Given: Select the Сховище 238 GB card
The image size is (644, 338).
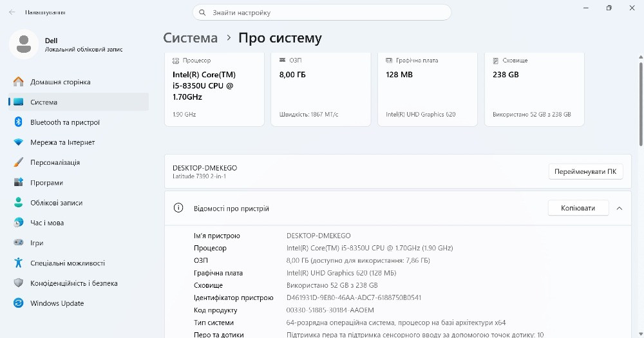Looking at the screenshot, I should coord(535,89).
